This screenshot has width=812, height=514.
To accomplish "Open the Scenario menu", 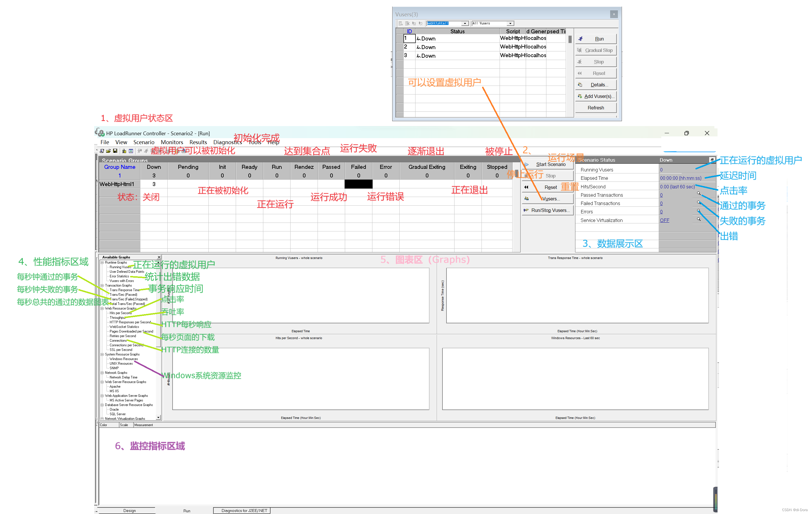I will tap(144, 142).
